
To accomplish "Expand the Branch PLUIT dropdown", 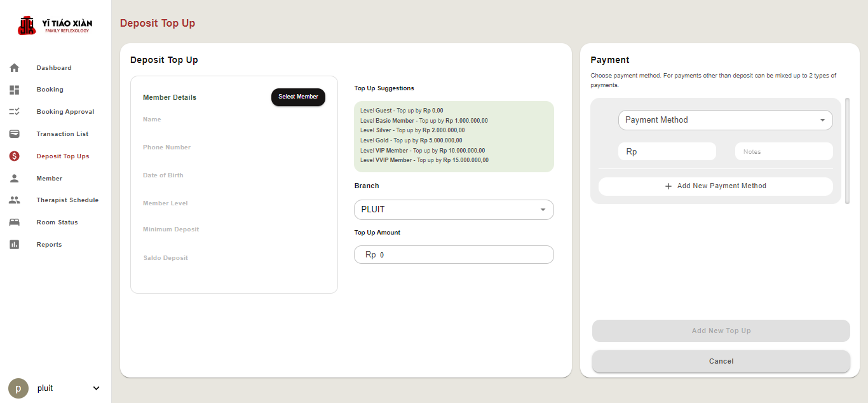I will pyautogui.click(x=454, y=210).
